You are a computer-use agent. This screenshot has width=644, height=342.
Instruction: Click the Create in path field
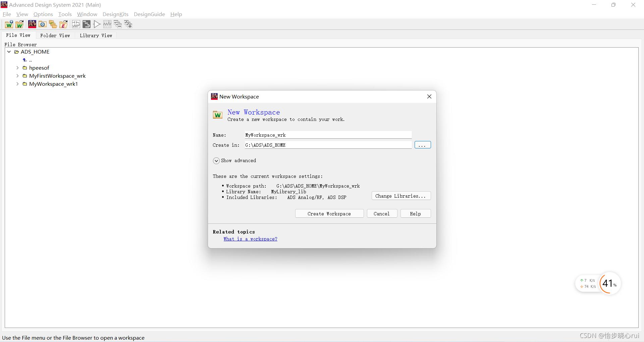[x=328, y=145]
